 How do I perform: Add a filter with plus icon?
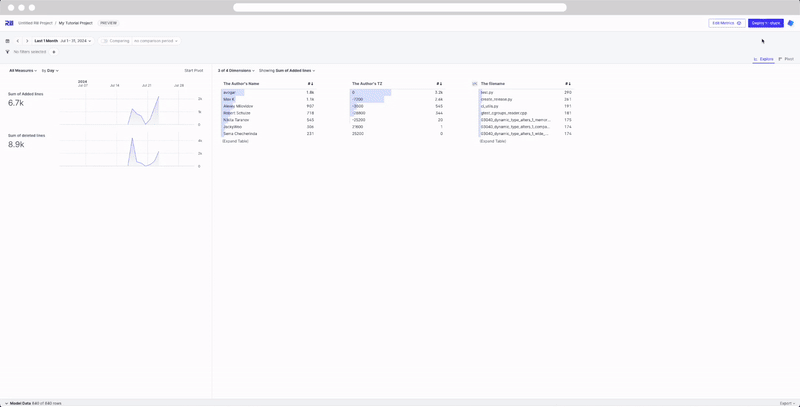point(54,52)
